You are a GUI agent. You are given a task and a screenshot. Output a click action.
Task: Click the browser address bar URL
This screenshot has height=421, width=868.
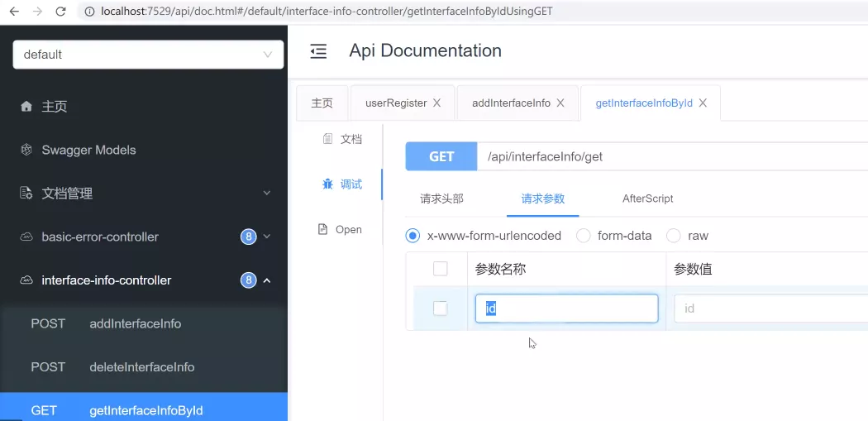click(327, 11)
